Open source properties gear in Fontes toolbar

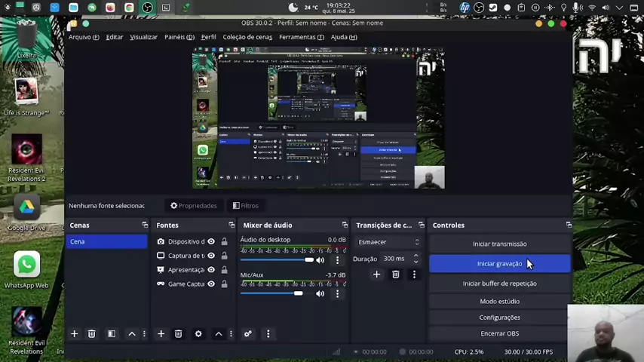198,333
